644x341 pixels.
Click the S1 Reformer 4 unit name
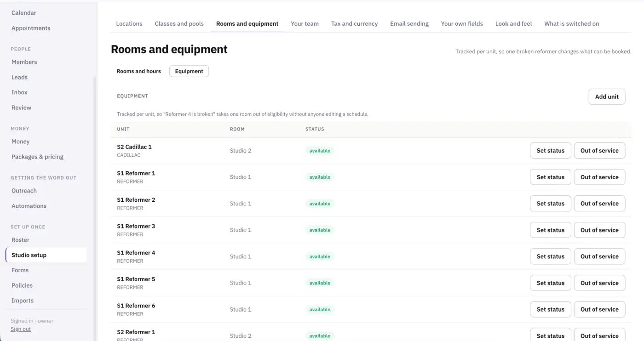click(136, 253)
